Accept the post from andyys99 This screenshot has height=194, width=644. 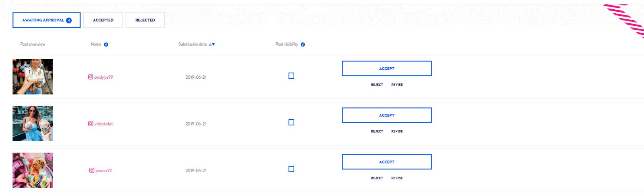387,69
